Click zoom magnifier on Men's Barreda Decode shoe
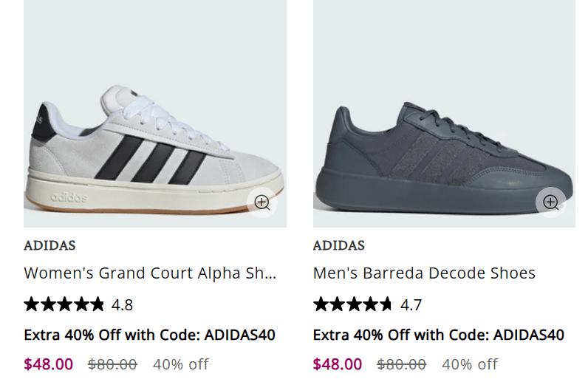This screenshot has height=382, width=588. pos(551,202)
